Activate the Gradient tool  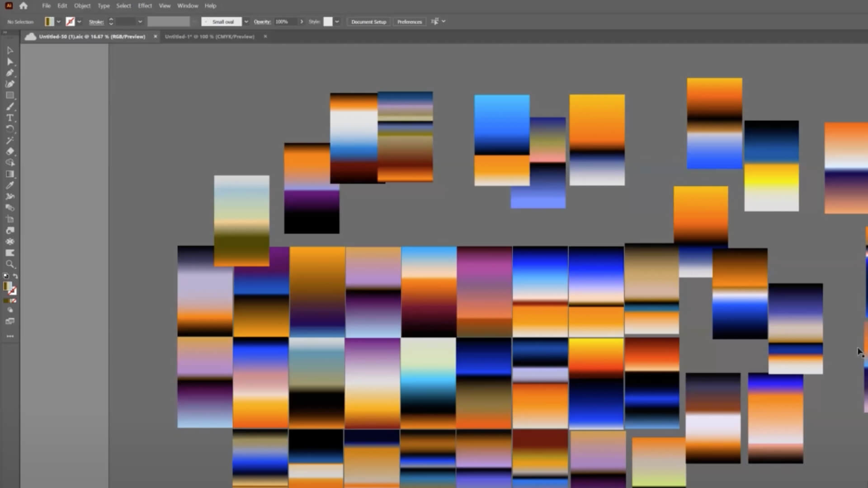[10, 174]
